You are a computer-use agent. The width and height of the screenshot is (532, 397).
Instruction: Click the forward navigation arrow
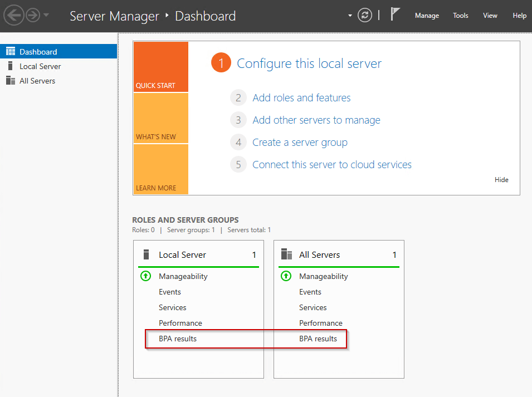tap(33, 15)
